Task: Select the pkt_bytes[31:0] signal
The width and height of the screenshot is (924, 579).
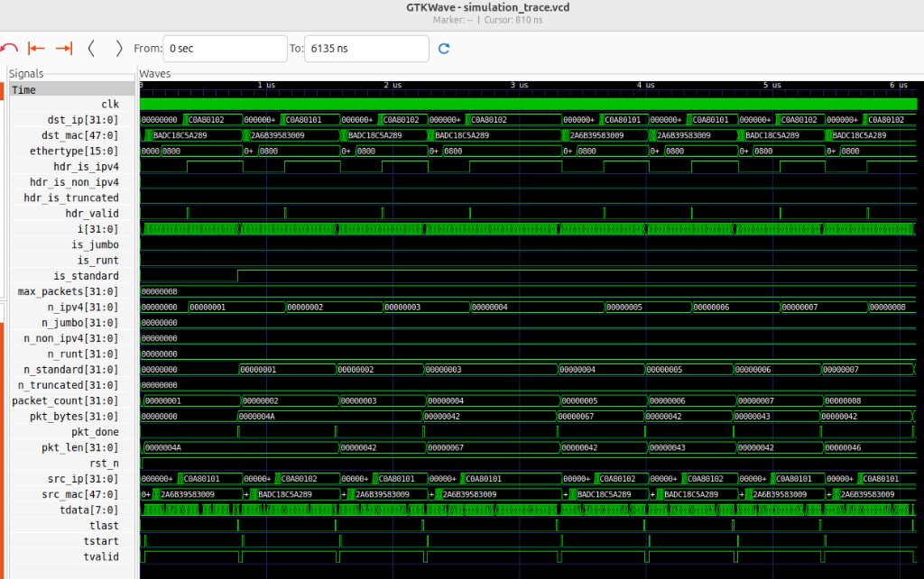Action: coord(72,417)
